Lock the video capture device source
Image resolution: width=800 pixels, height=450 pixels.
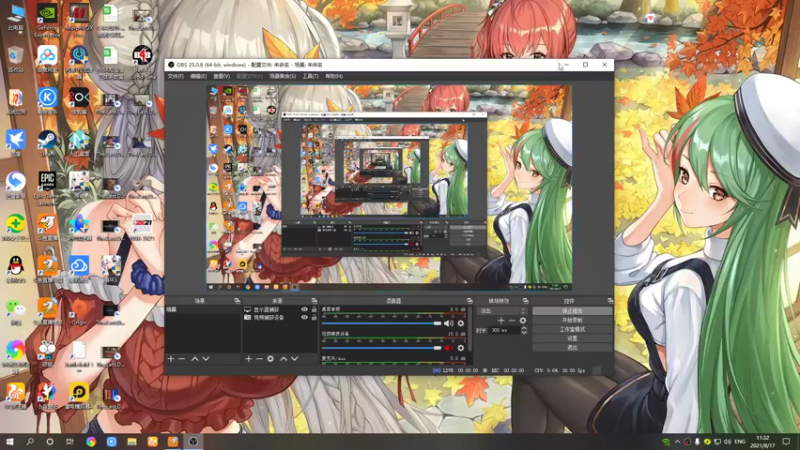tap(314, 317)
